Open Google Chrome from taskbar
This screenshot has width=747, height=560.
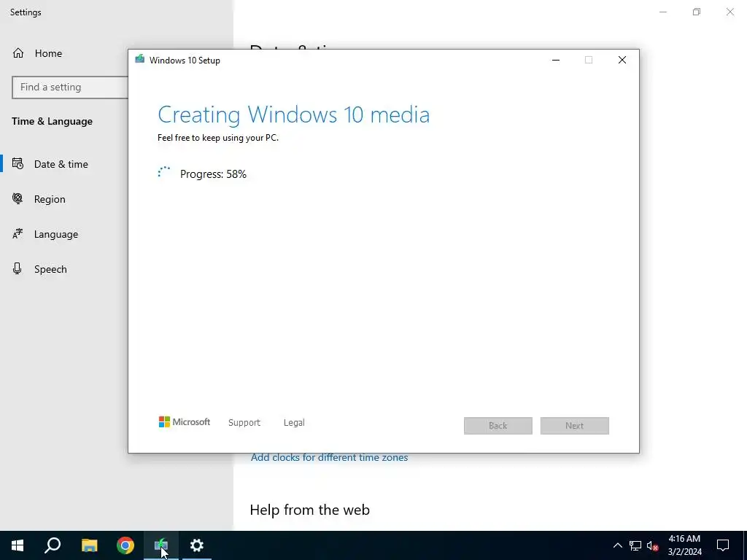point(125,545)
